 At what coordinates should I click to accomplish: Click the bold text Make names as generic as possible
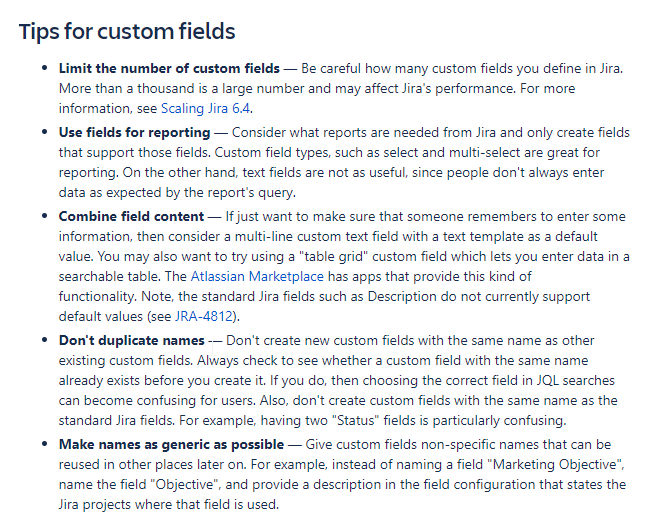(172, 444)
